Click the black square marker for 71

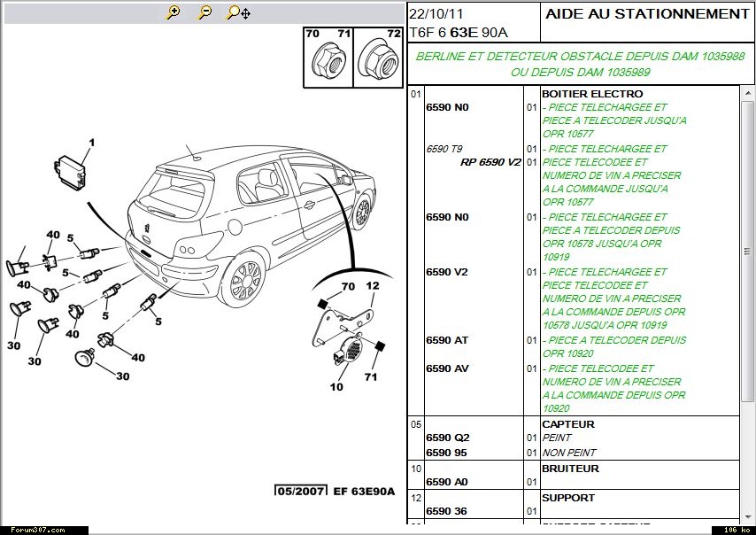coord(380,345)
